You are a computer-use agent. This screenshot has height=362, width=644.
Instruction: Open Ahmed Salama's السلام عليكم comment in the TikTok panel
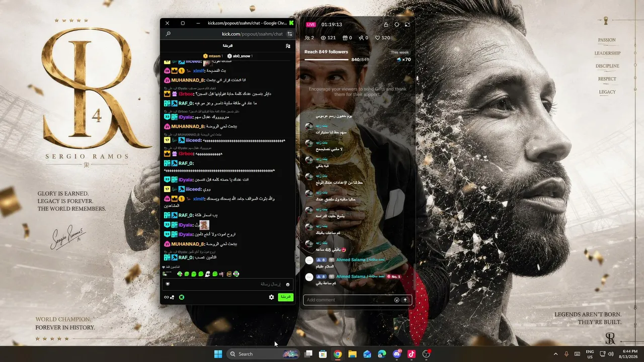[x=326, y=266]
